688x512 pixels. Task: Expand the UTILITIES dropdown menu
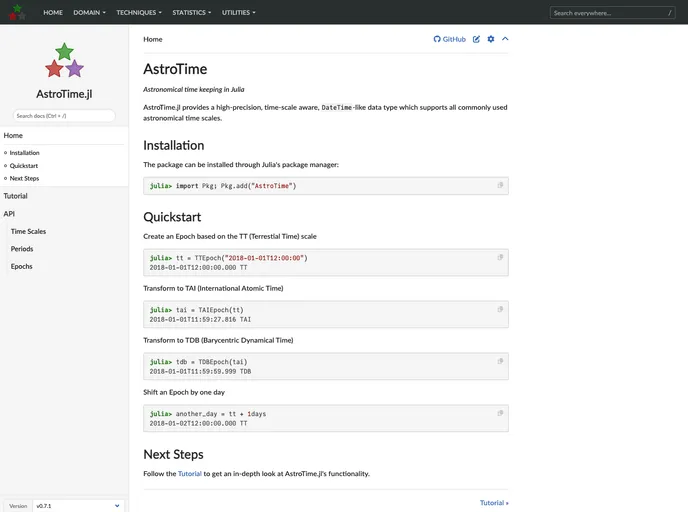click(x=238, y=12)
